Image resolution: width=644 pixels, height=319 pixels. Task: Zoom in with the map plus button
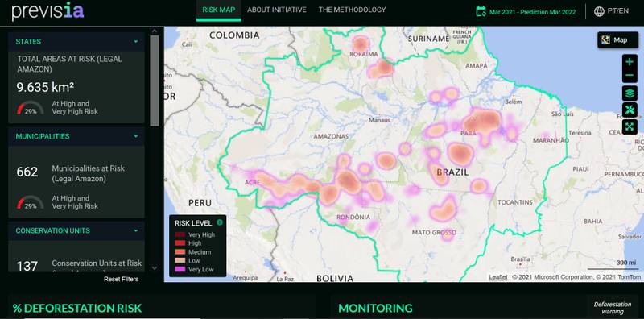[x=630, y=62]
